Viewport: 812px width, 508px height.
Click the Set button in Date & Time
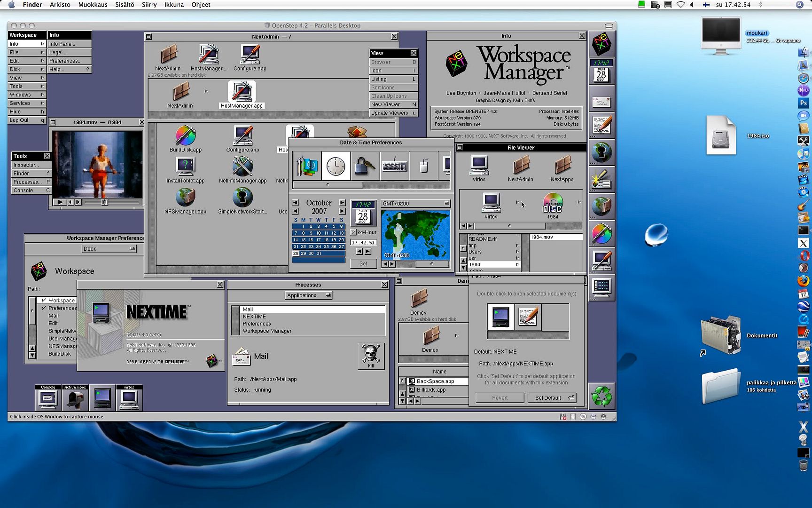363,263
